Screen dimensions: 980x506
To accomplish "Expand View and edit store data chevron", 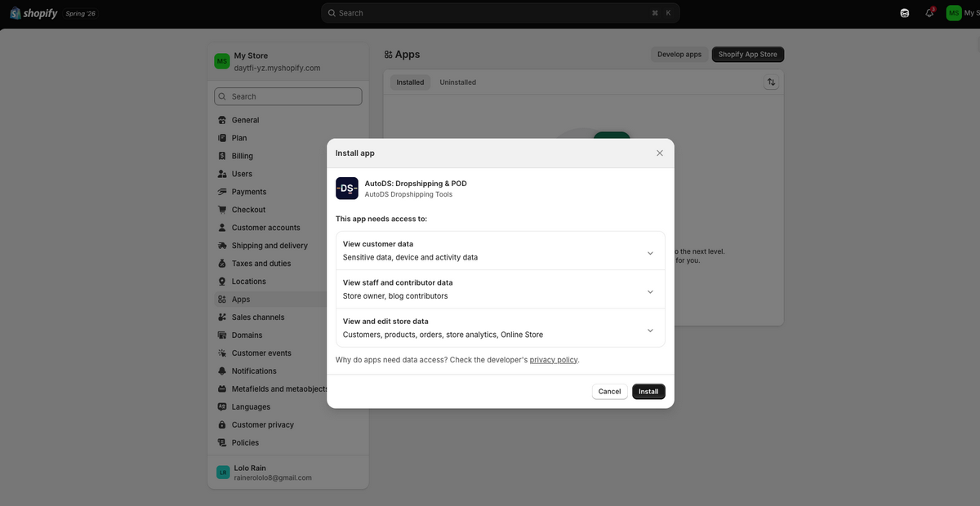I will [x=650, y=331].
